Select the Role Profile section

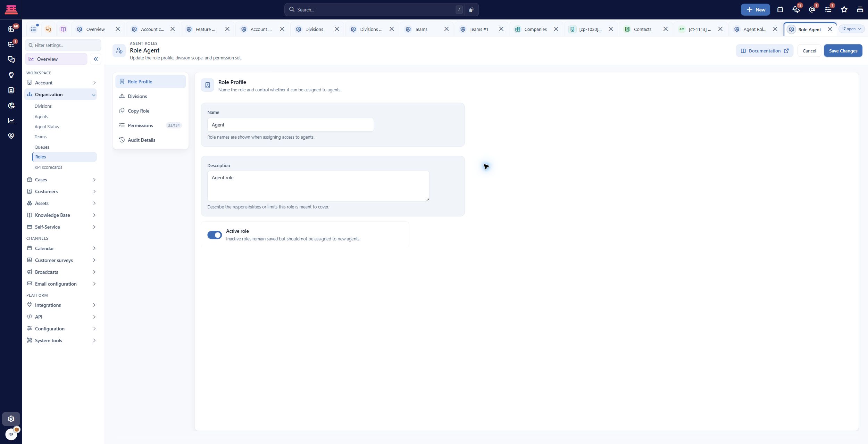point(150,82)
